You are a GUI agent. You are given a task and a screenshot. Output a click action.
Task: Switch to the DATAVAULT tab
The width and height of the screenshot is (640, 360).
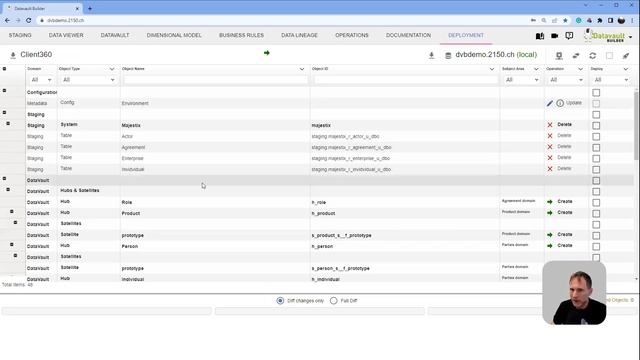point(115,35)
